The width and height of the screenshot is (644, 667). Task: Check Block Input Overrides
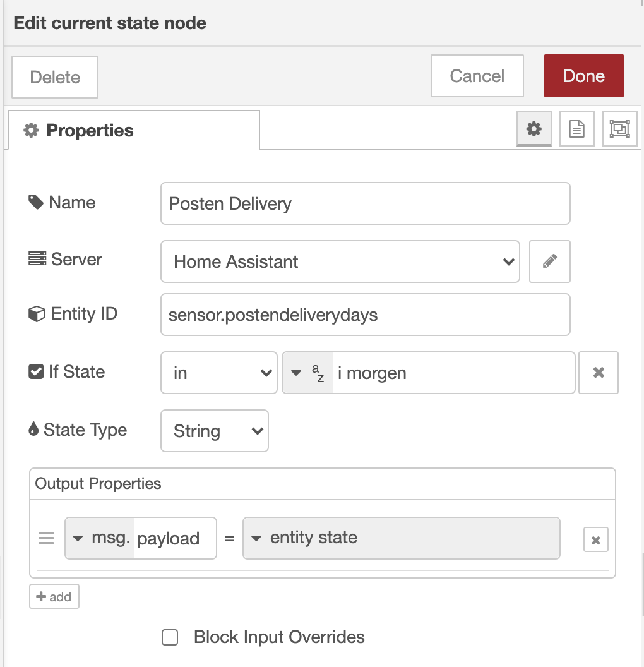(169, 637)
